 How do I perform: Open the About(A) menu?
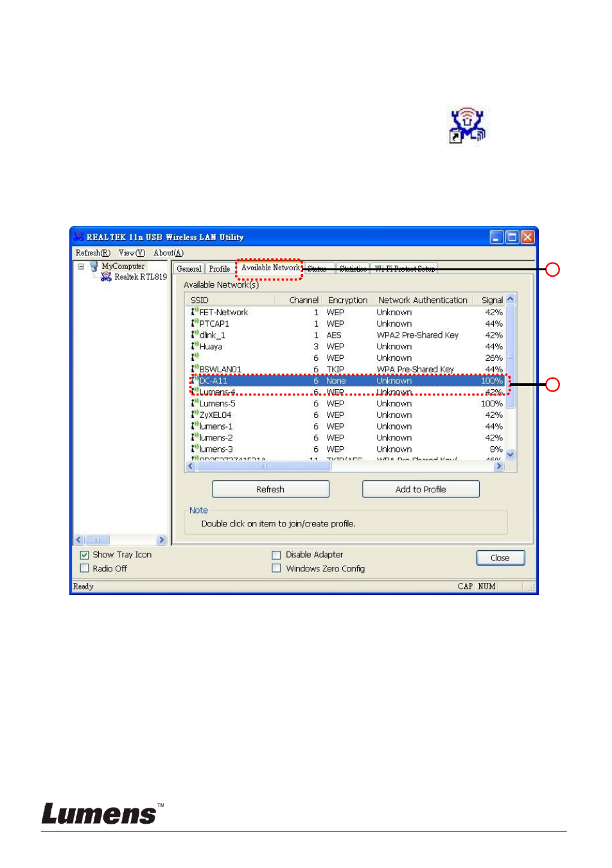(x=168, y=253)
